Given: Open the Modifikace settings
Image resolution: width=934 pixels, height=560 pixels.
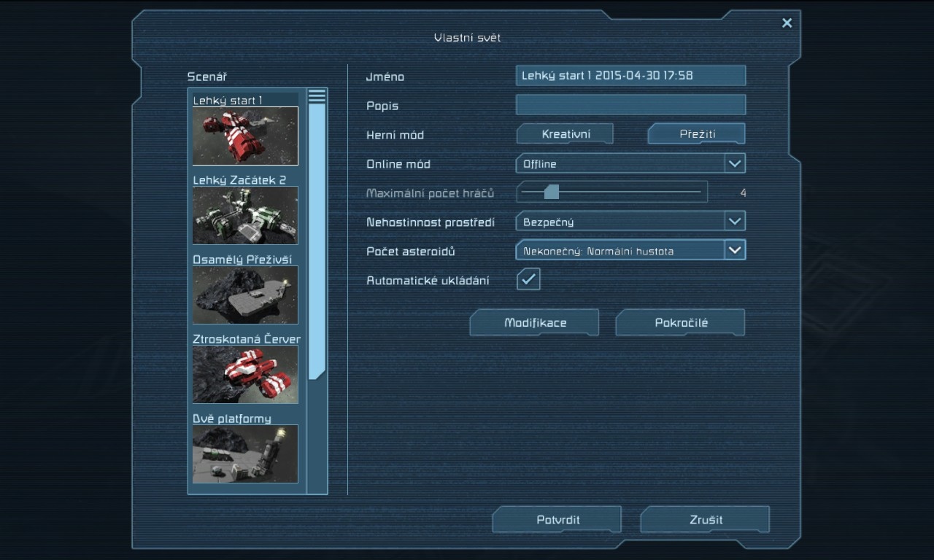Looking at the screenshot, I should click(535, 322).
